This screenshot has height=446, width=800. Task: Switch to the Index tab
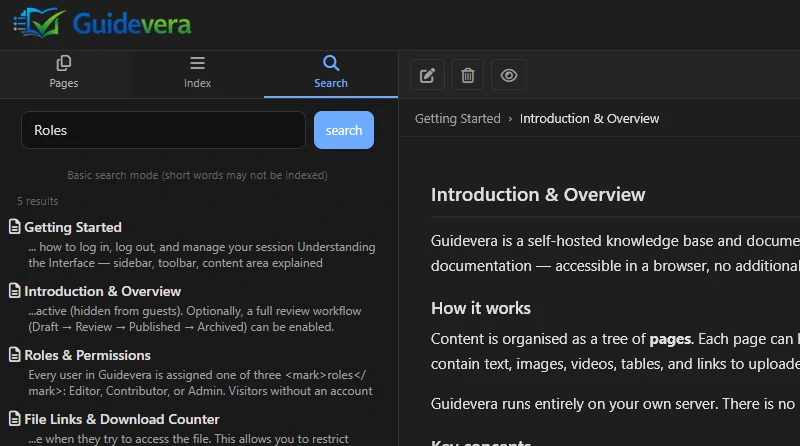tap(197, 72)
